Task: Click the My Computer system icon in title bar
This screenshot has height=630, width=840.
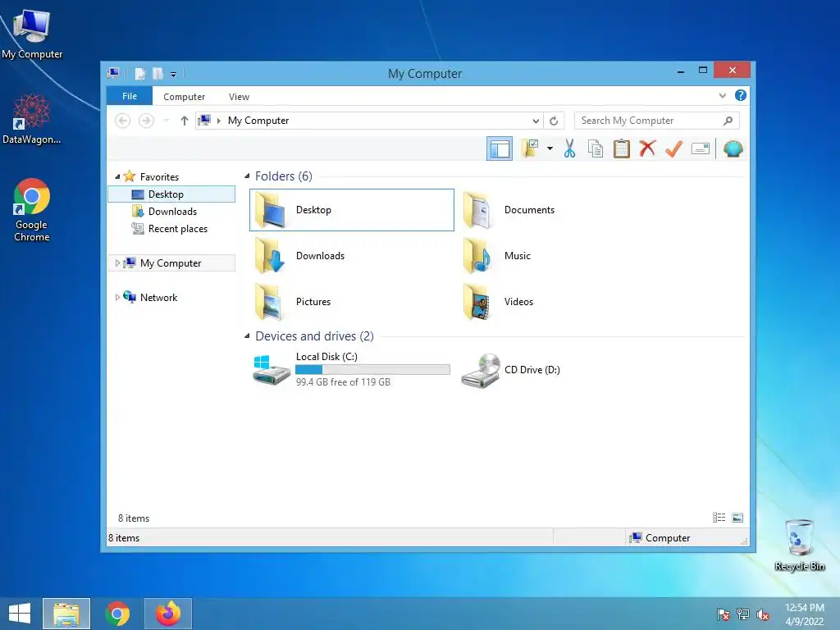Action: [x=113, y=73]
